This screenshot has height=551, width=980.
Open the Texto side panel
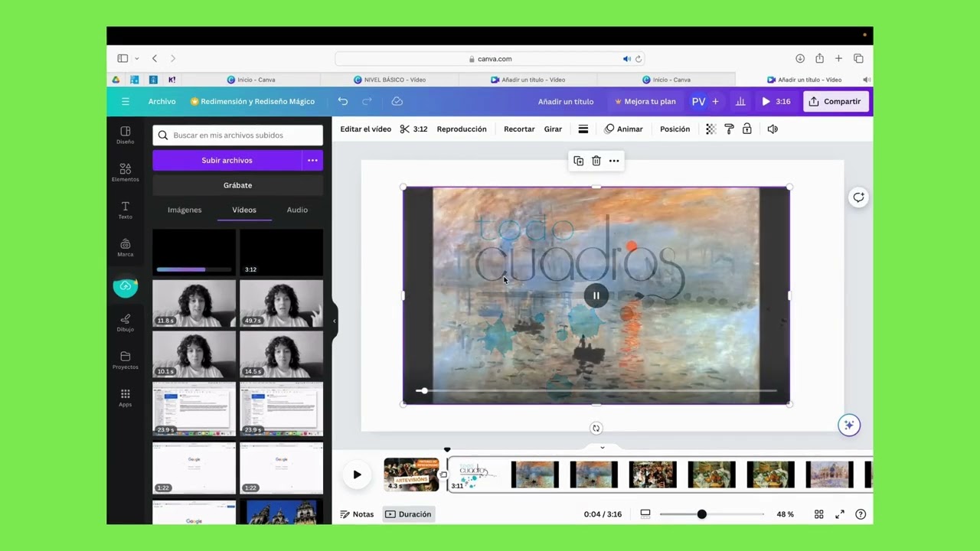tap(126, 210)
